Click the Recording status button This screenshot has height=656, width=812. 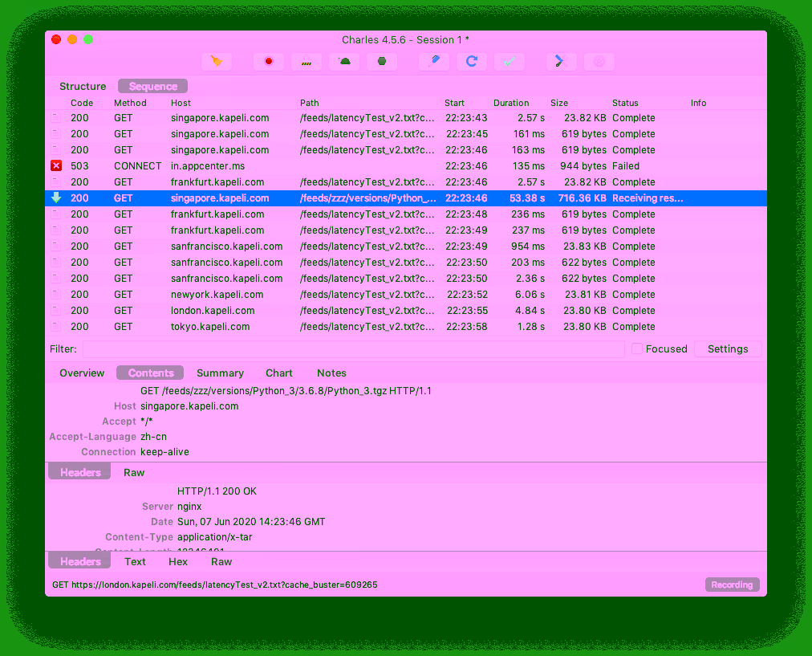point(732,585)
